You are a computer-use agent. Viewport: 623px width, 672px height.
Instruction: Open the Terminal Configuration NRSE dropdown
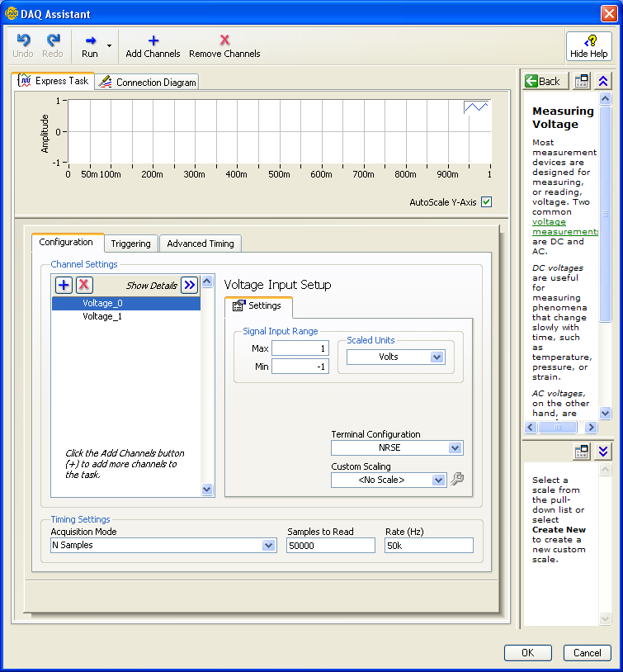click(x=397, y=447)
